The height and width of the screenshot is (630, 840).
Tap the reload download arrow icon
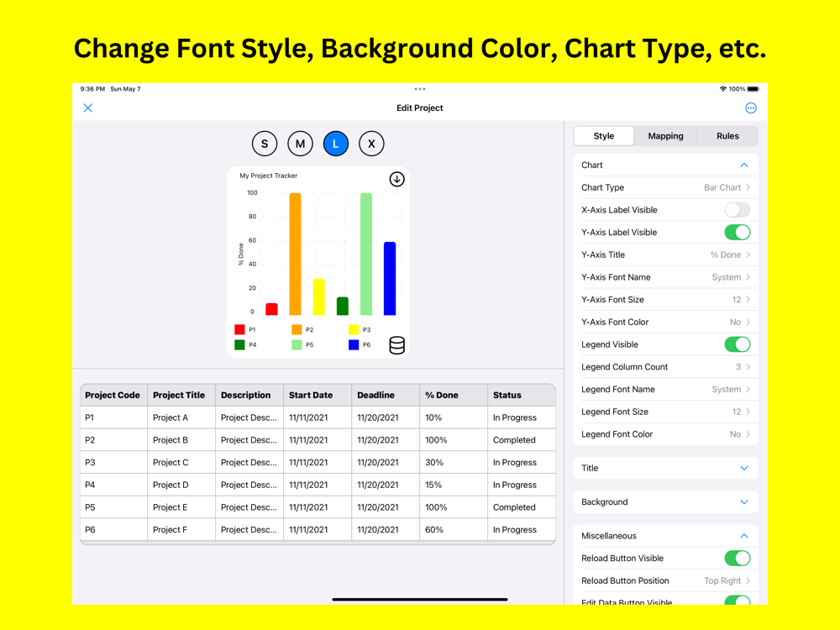click(396, 179)
